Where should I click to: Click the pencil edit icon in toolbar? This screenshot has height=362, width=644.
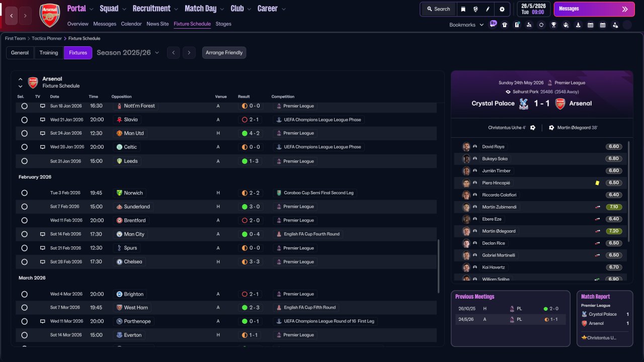click(x=488, y=9)
